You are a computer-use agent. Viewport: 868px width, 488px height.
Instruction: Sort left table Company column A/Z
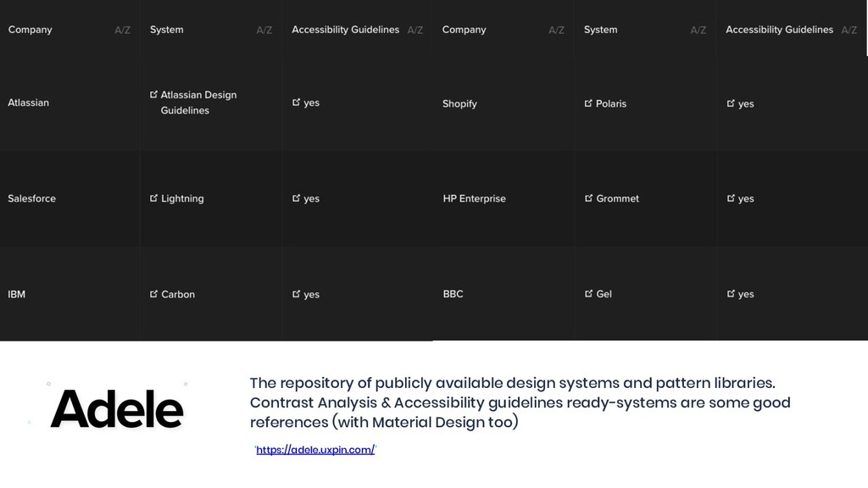point(122,30)
